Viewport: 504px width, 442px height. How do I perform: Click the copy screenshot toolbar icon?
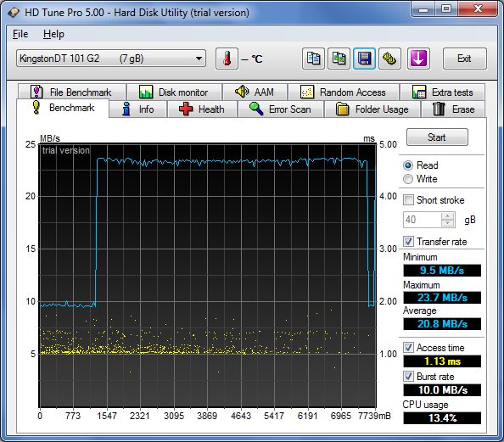[339, 59]
